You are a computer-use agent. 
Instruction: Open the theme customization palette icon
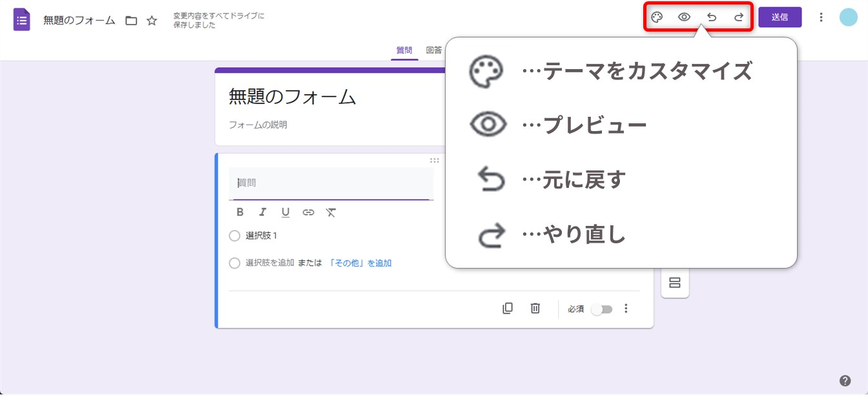tap(657, 17)
